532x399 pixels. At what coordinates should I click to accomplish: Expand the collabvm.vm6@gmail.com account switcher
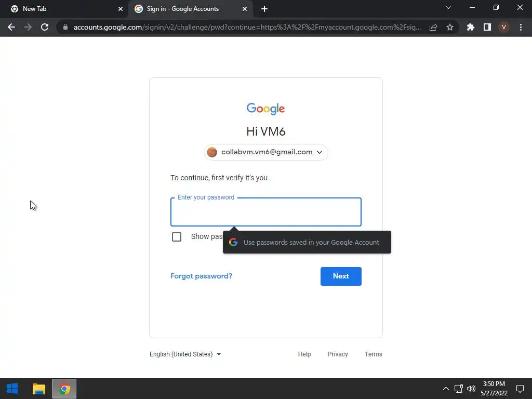(266, 152)
